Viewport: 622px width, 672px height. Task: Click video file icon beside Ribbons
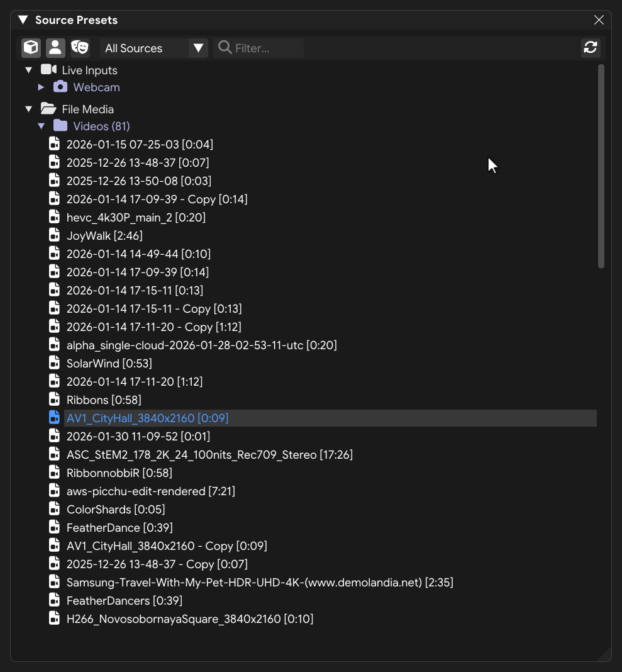point(55,399)
